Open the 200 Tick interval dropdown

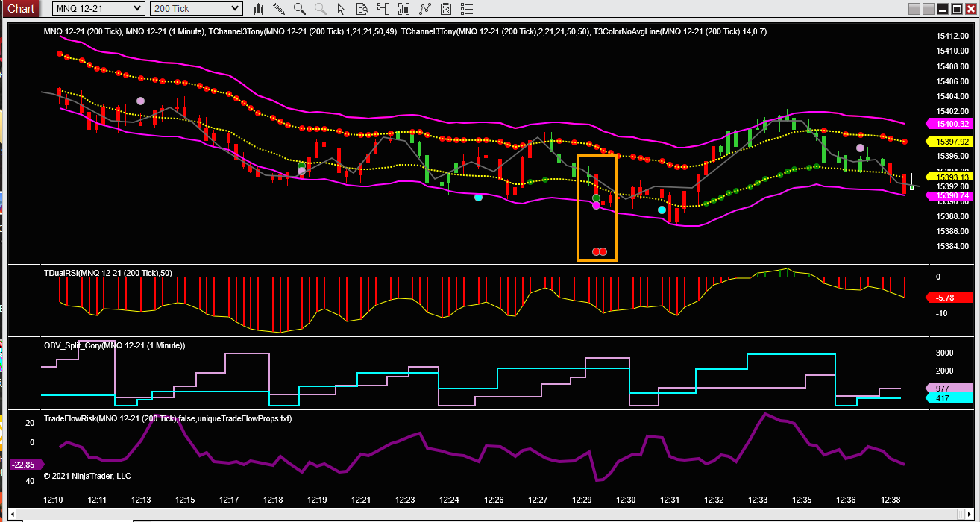196,9
